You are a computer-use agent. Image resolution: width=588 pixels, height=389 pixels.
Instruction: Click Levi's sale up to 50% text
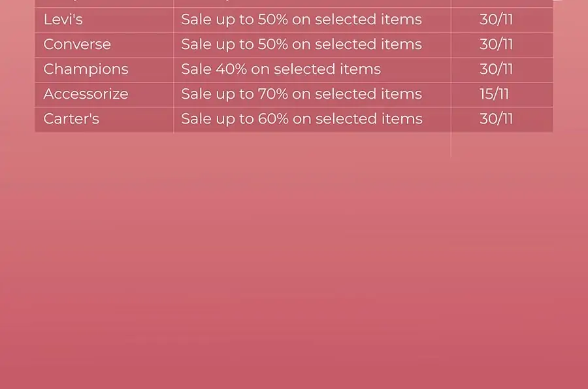coord(301,20)
